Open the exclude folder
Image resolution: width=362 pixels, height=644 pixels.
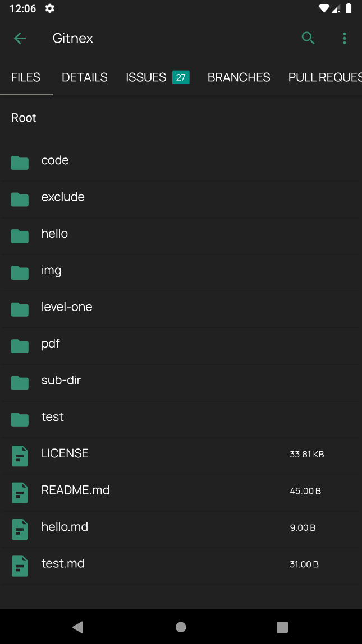click(x=181, y=200)
